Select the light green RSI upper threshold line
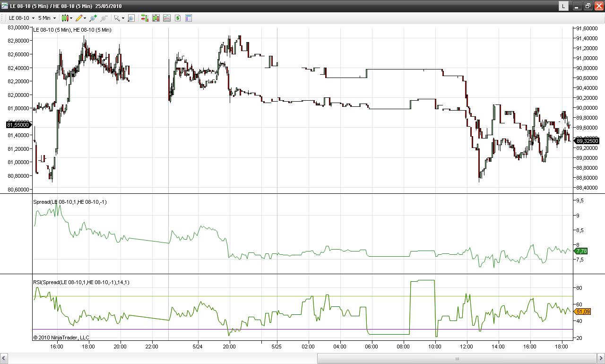The image size is (605, 364). [302, 296]
